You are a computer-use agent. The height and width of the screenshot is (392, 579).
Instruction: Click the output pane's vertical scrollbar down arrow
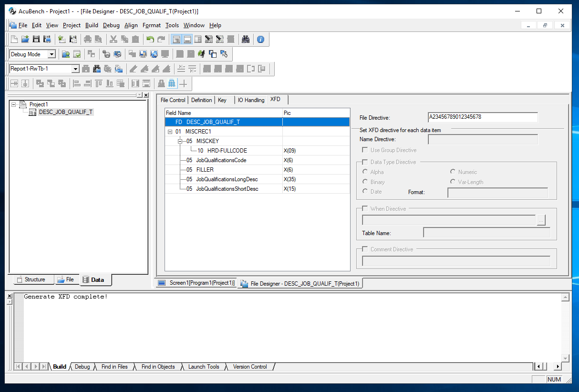coord(566,358)
